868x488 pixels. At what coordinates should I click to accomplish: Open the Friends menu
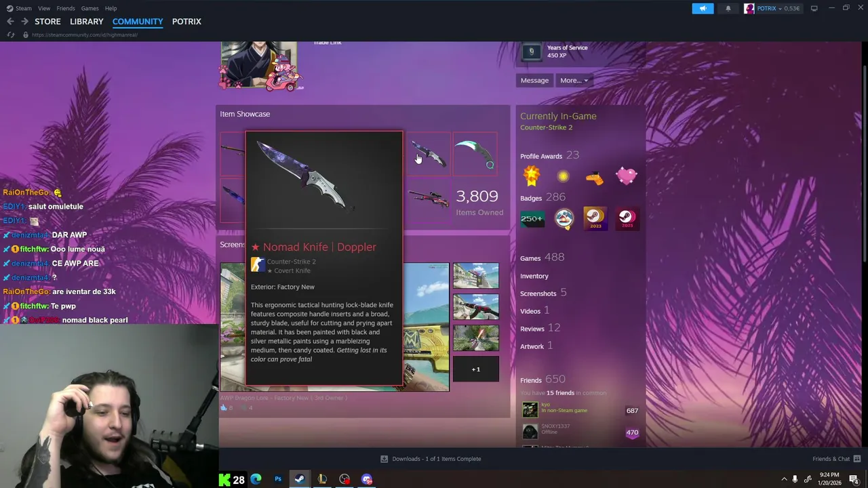point(66,8)
